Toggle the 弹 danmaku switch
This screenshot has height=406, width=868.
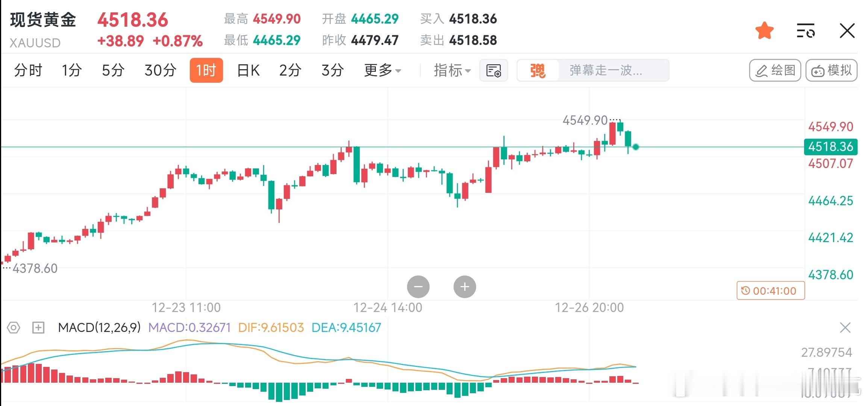pos(538,70)
